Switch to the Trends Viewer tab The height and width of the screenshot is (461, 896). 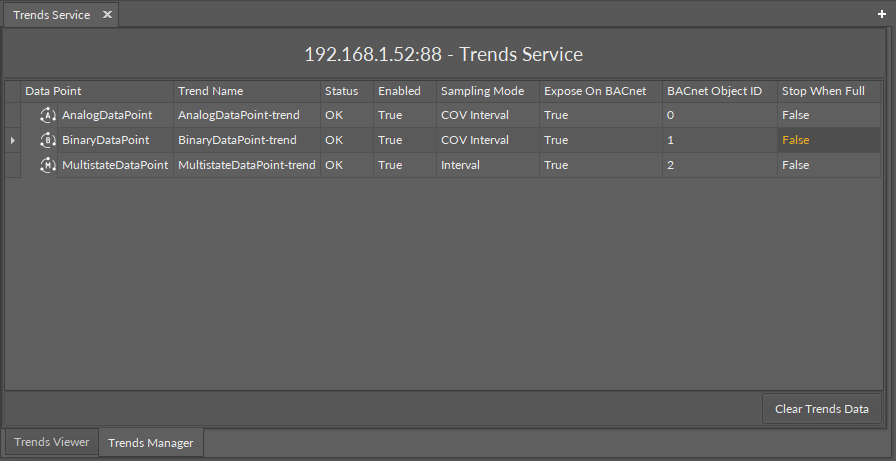[51, 442]
